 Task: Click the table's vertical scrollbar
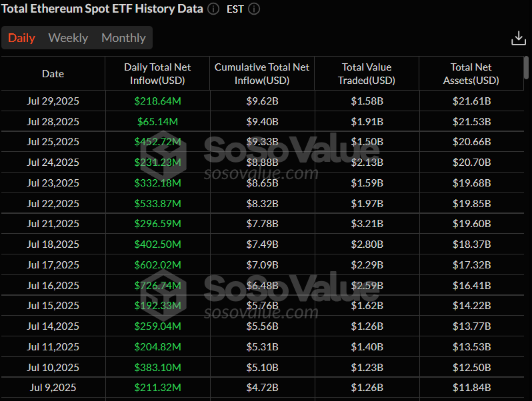click(526, 69)
